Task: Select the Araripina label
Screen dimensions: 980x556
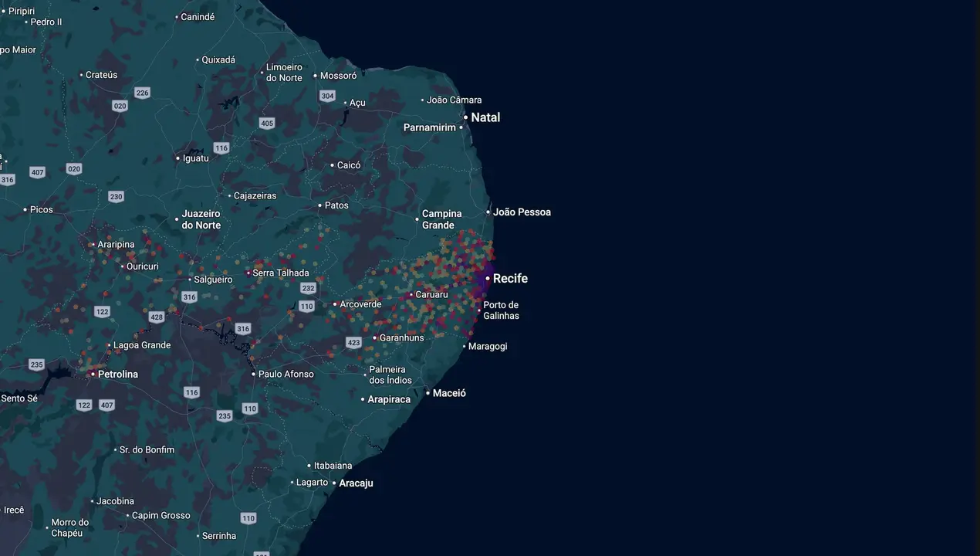Action: tap(116, 245)
